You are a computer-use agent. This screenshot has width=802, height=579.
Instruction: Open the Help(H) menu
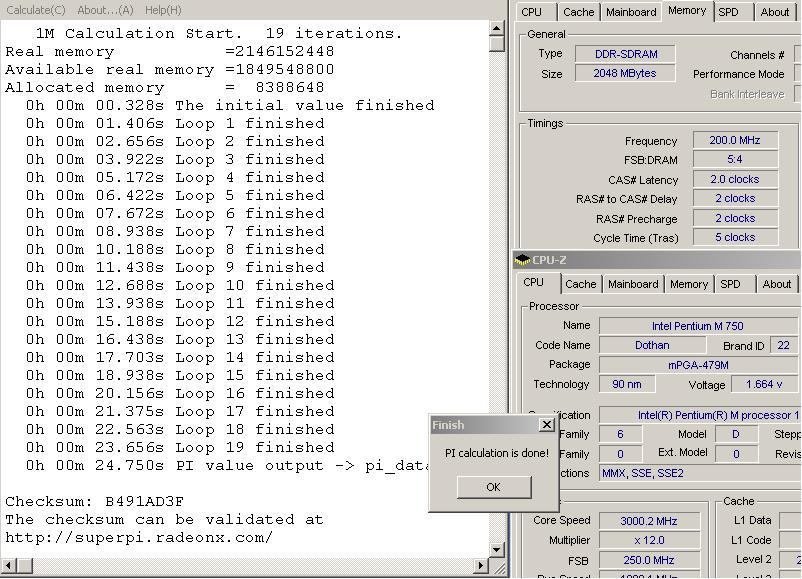[x=163, y=10]
